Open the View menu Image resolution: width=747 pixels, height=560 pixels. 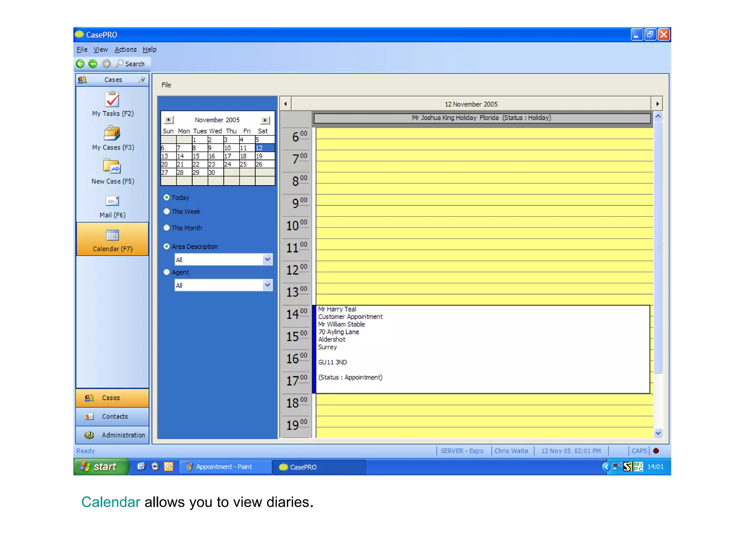click(101, 49)
